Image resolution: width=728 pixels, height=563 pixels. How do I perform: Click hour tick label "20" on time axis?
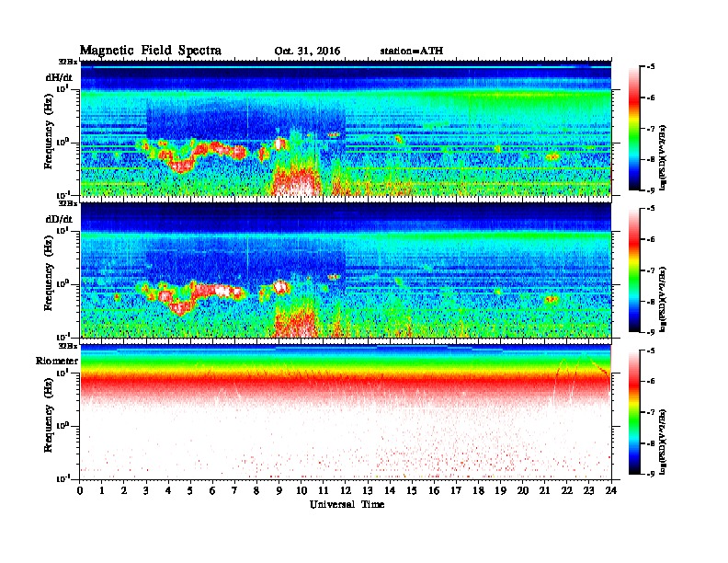click(523, 491)
